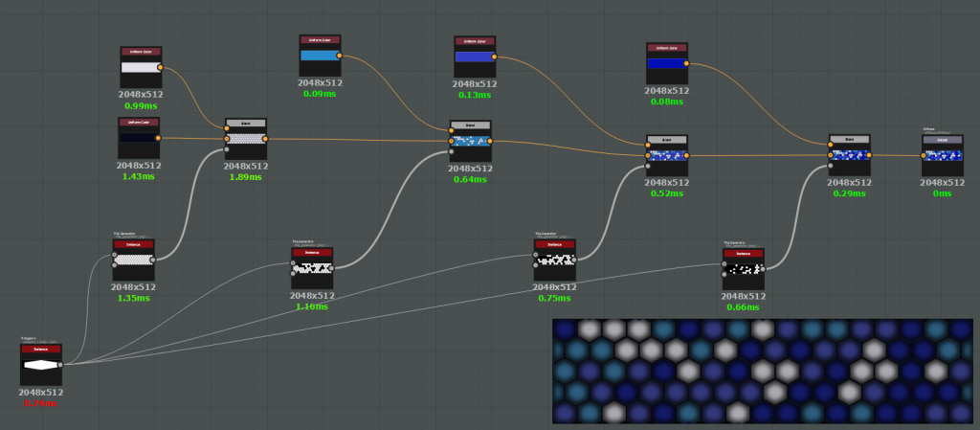The width and height of the screenshot is (980, 430).
Task: Click the output pin of the 1.16ms Tile Generator
Action: pyautogui.click(x=331, y=268)
